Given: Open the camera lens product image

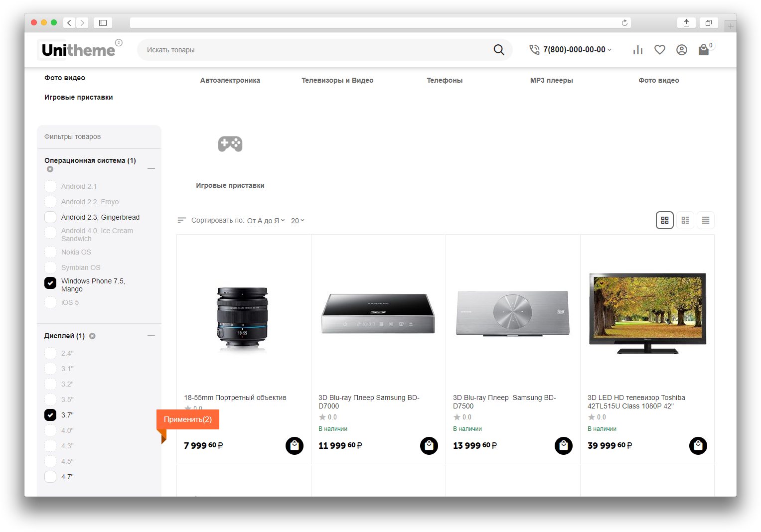Looking at the screenshot, I should 243,319.
